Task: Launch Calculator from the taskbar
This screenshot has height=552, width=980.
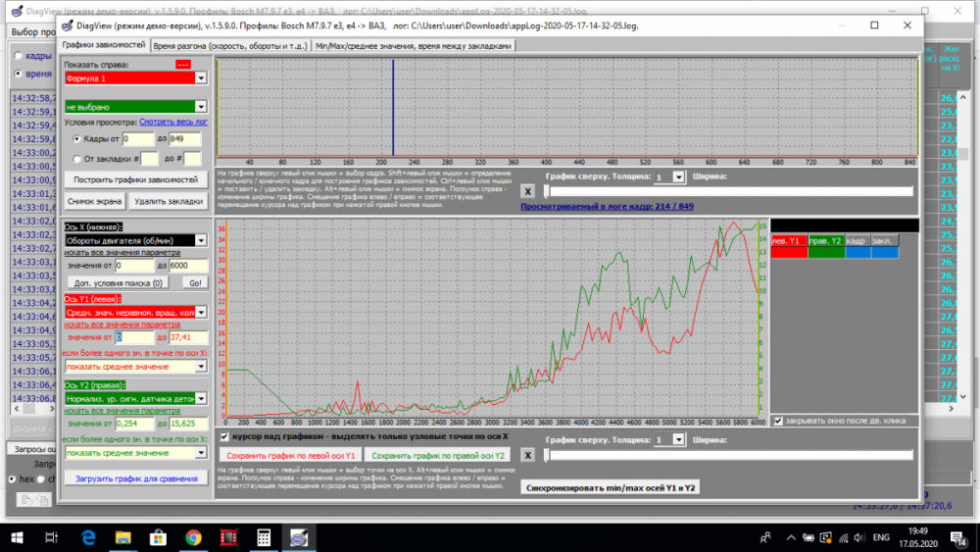Action: coord(263,537)
